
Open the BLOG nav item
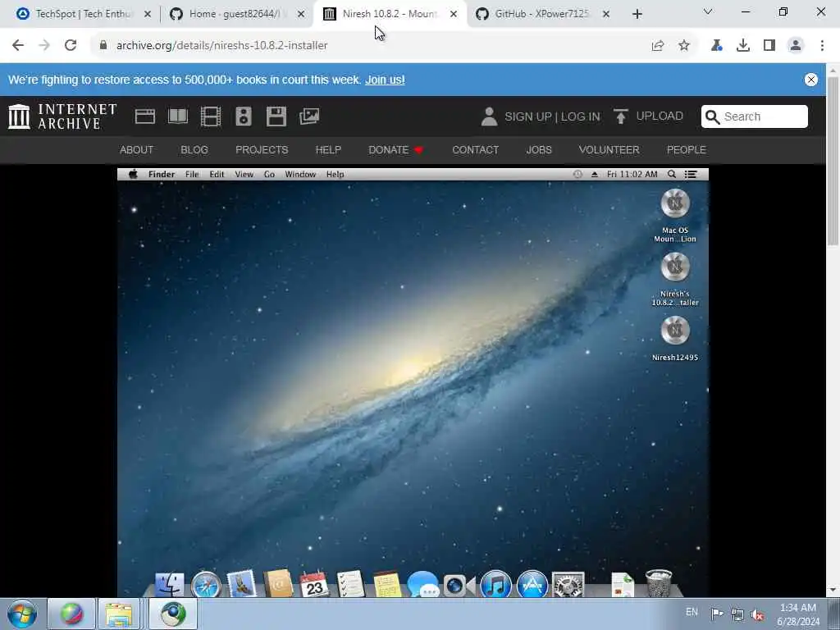pyautogui.click(x=194, y=150)
